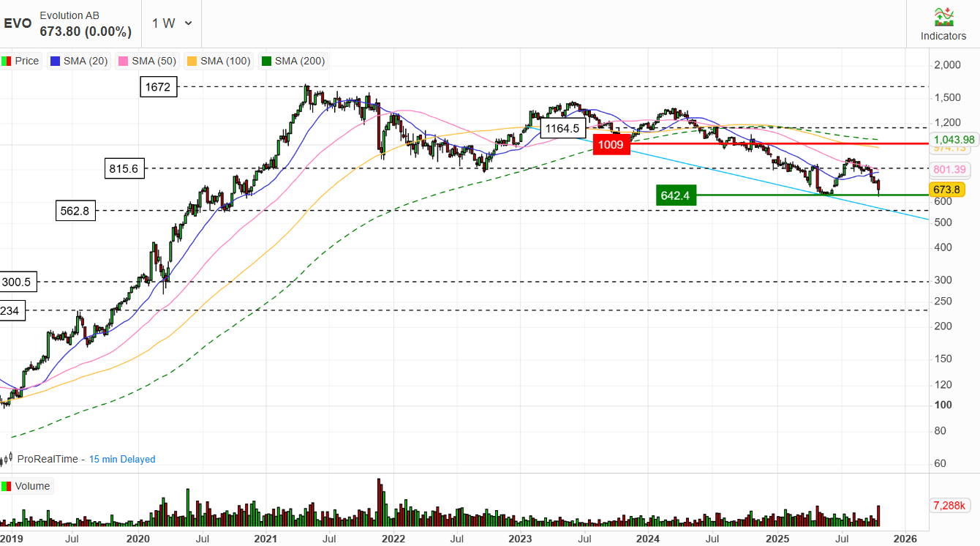Select the 562.8 price level label
The width and height of the screenshot is (980, 546).
pyautogui.click(x=76, y=211)
